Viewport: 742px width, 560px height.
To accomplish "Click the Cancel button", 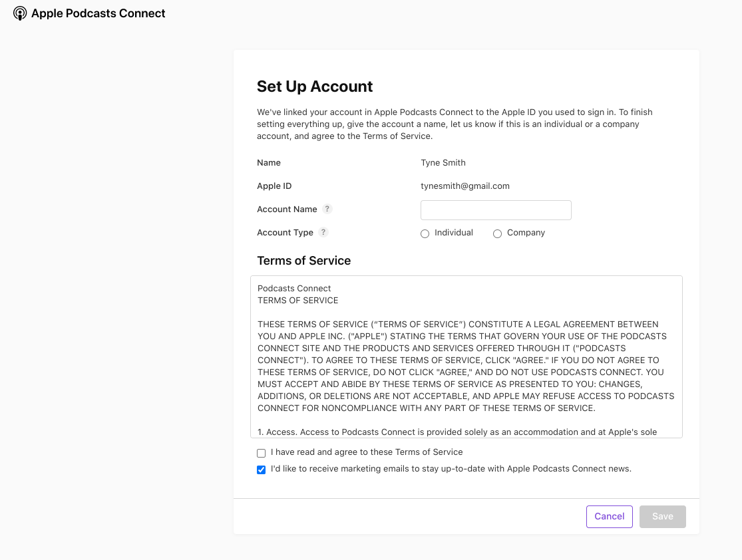I will pos(609,516).
